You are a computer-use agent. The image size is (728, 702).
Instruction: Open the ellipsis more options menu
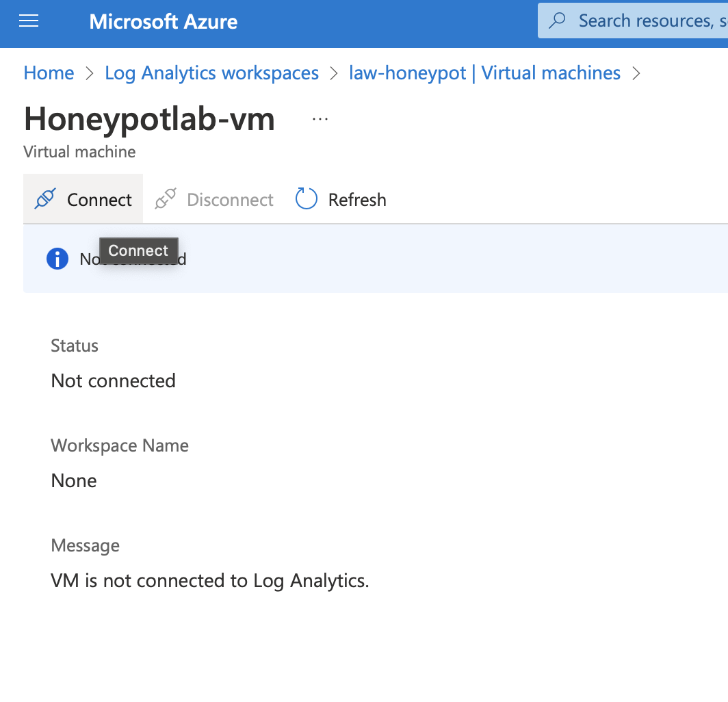pyautogui.click(x=320, y=119)
